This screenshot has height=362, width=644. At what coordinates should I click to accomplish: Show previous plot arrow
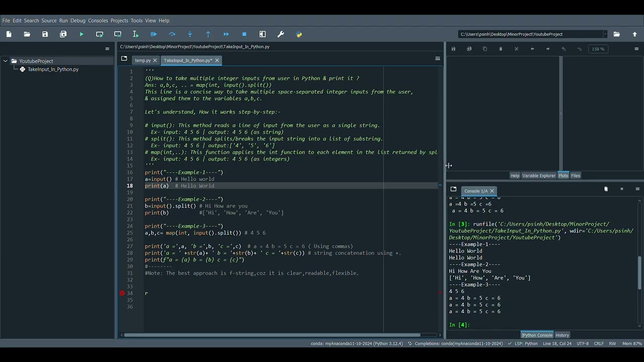pyautogui.click(x=532, y=49)
